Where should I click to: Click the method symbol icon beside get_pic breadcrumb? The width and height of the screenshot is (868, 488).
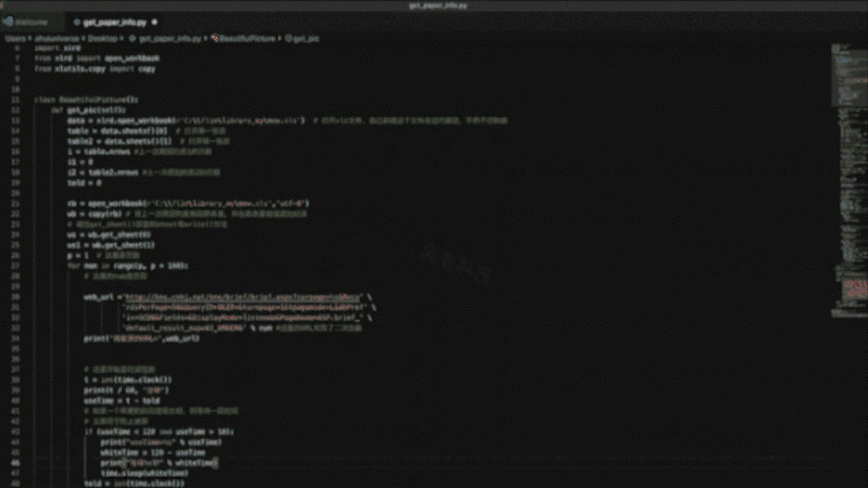click(288, 39)
